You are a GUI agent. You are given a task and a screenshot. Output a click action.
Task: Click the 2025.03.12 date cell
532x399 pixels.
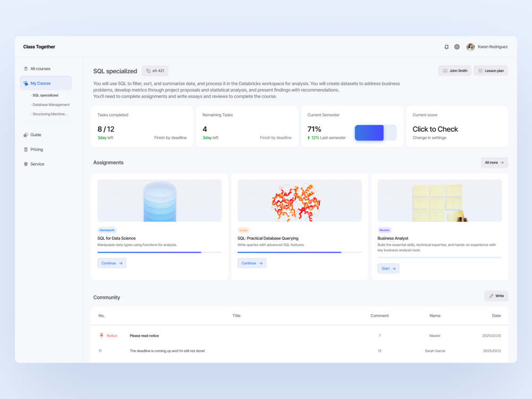(x=492, y=351)
